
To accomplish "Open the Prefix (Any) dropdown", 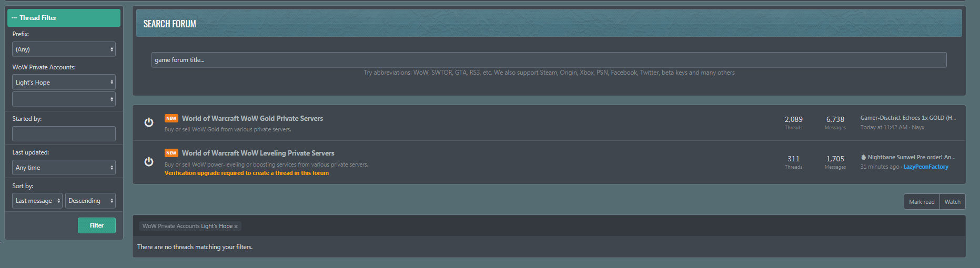I will (x=64, y=49).
